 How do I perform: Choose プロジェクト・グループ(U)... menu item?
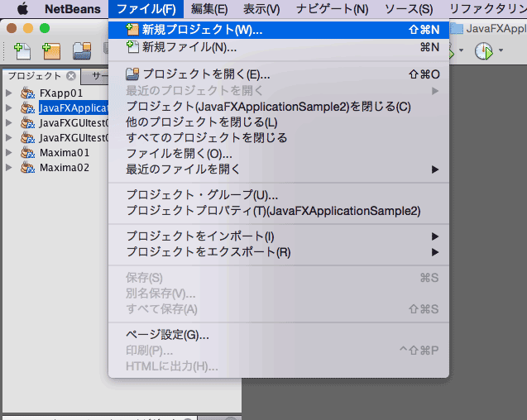tap(279, 195)
